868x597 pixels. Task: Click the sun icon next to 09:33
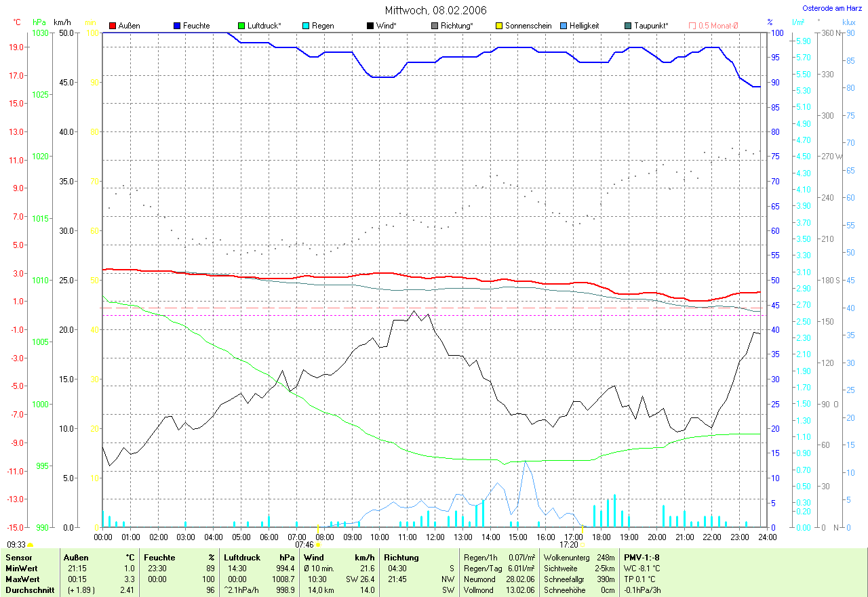[x=31, y=545]
